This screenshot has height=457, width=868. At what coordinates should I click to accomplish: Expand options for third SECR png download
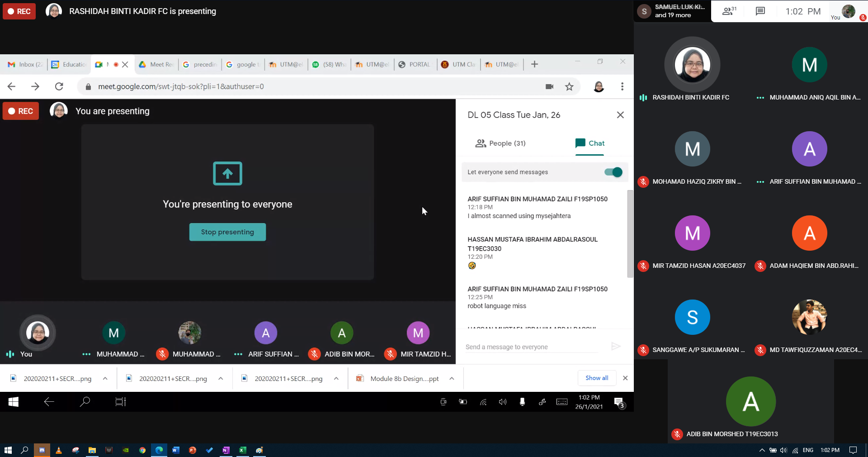336,378
